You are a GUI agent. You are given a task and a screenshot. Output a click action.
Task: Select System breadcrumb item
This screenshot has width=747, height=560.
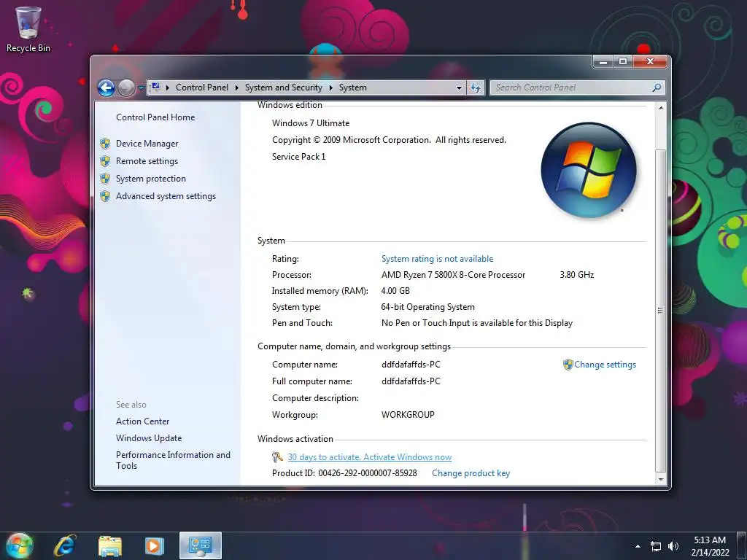tap(352, 87)
